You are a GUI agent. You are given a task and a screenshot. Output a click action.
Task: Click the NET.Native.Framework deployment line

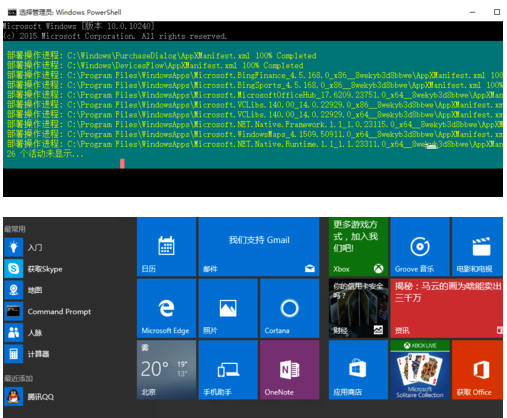pyautogui.click(x=255, y=124)
